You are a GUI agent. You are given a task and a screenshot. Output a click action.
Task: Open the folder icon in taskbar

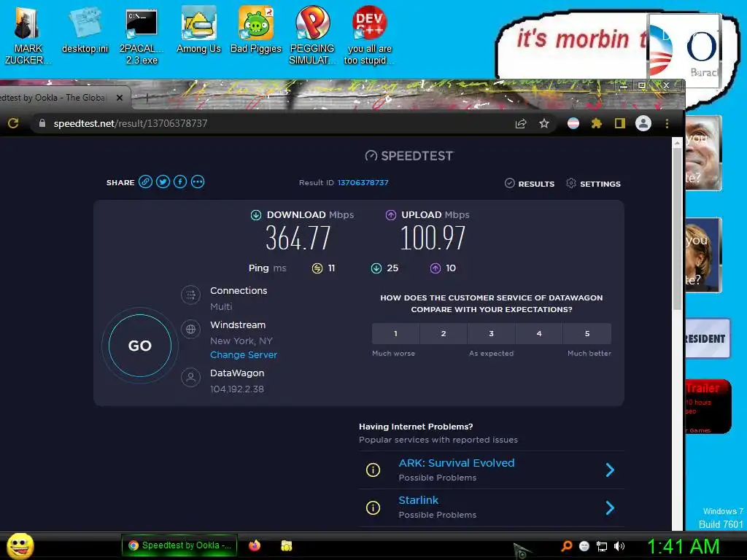(x=286, y=545)
